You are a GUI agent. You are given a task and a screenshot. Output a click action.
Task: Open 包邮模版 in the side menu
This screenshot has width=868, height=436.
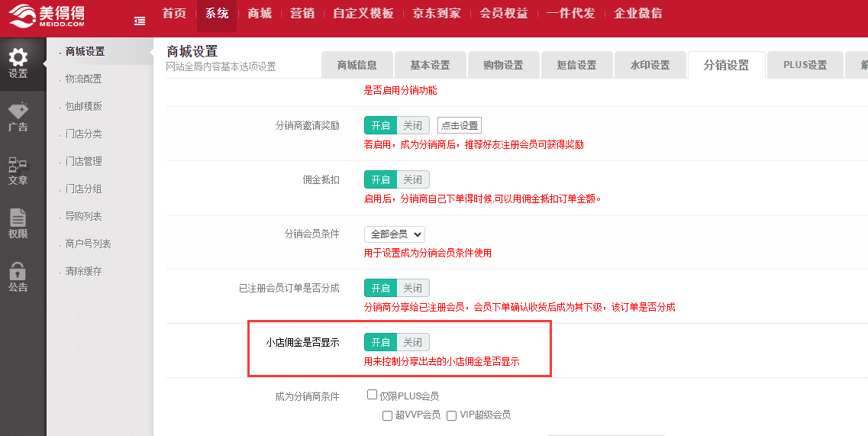click(83, 106)
